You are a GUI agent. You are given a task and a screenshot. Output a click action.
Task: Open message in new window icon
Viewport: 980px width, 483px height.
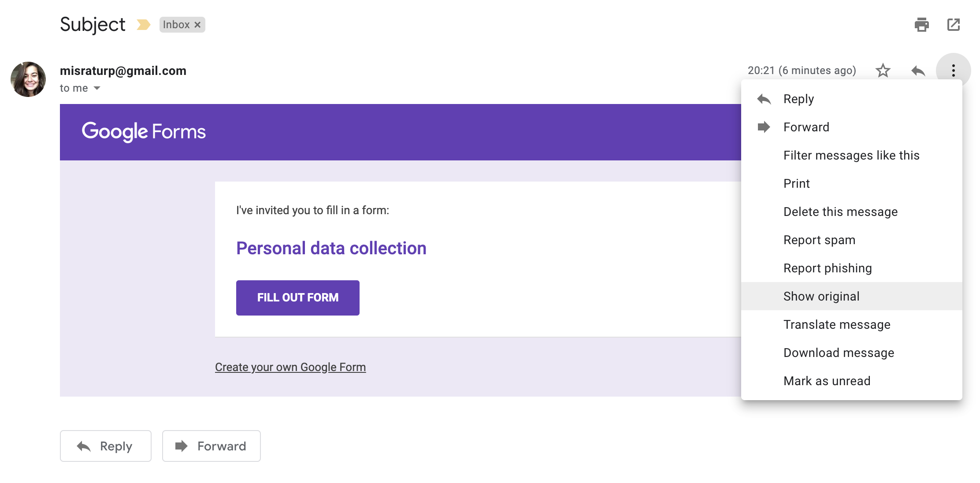(954, 25)
